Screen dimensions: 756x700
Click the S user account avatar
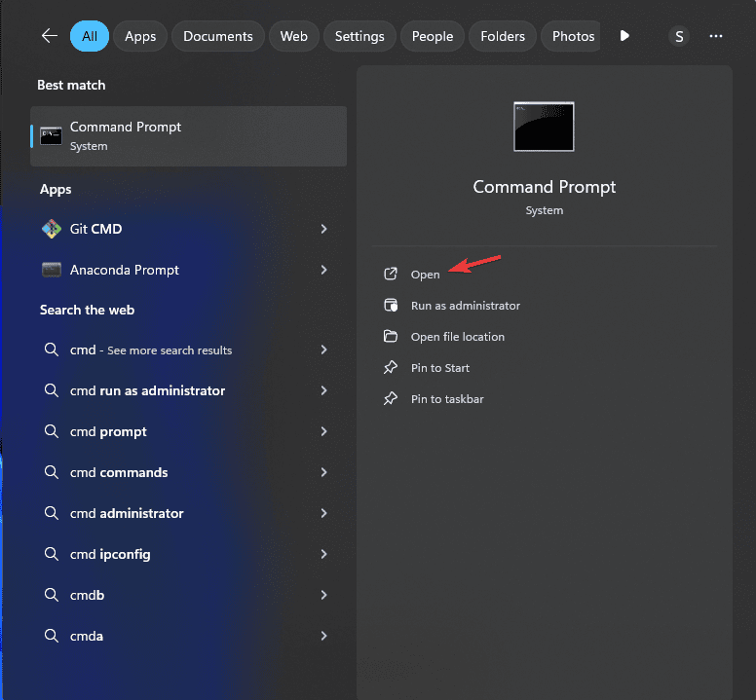679,36
